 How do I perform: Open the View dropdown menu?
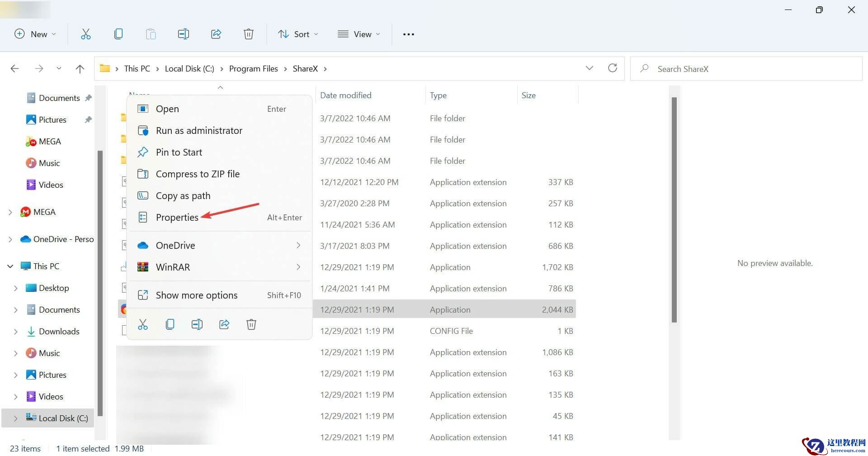tap(359, 34)
